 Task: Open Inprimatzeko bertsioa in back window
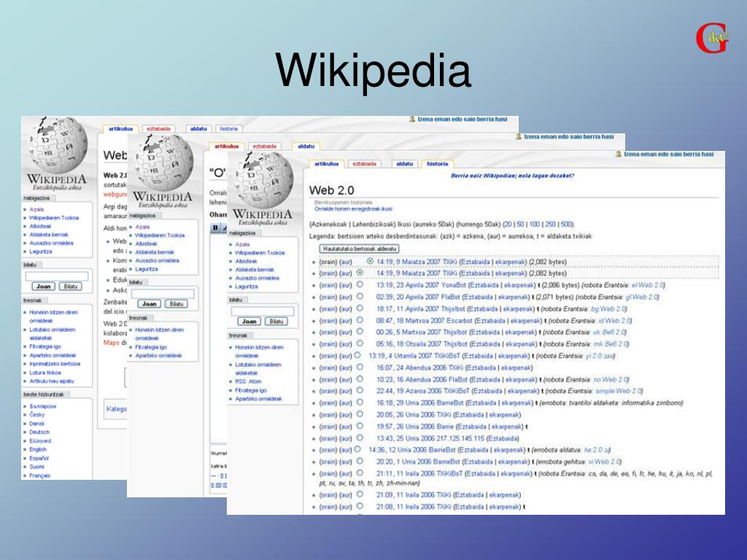pos(55,364)
